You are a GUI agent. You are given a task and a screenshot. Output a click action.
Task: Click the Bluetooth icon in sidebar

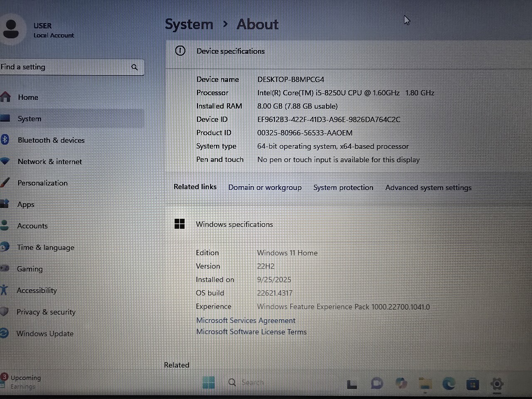click(x=5, y=140)
